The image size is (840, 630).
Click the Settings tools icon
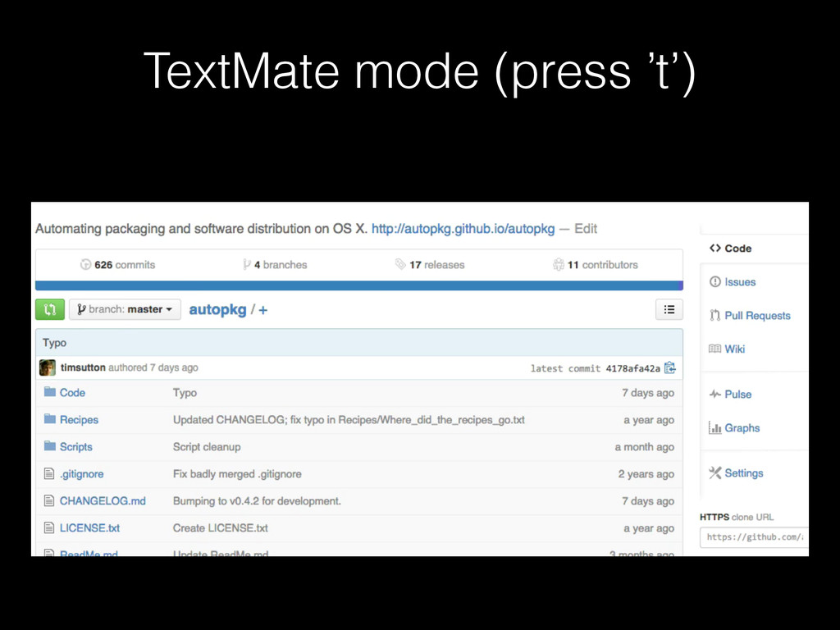coord(715,472)
